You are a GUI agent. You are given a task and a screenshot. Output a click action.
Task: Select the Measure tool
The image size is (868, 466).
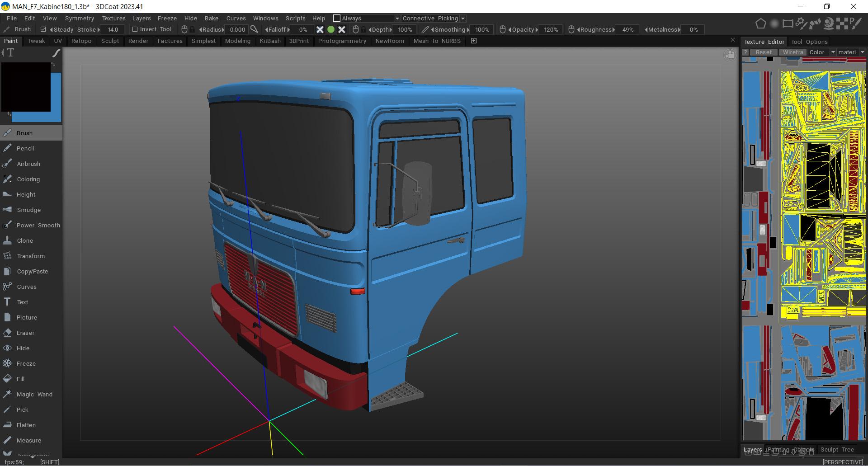(28, 440)
